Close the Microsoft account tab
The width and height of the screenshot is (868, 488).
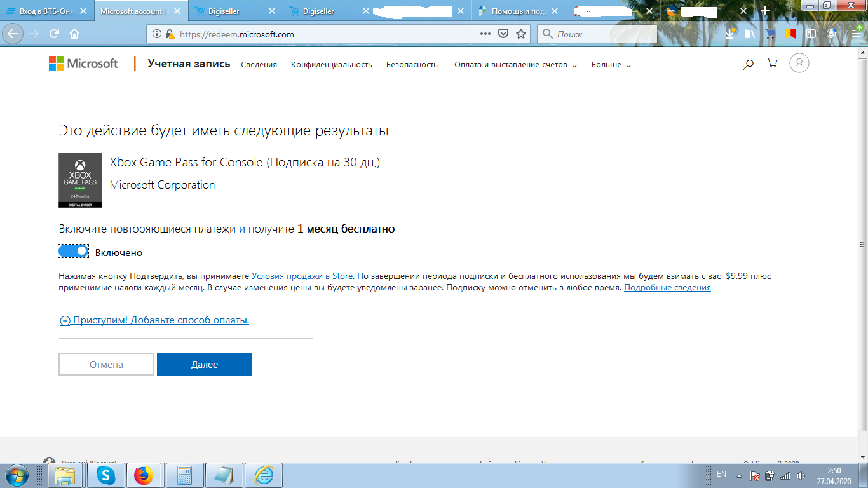177,11
